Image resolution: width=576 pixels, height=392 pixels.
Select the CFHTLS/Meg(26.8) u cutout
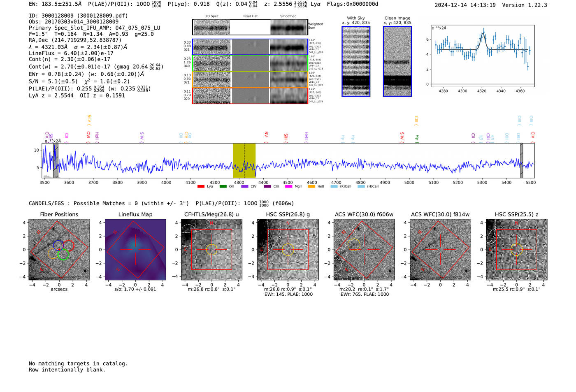point(212,250)
